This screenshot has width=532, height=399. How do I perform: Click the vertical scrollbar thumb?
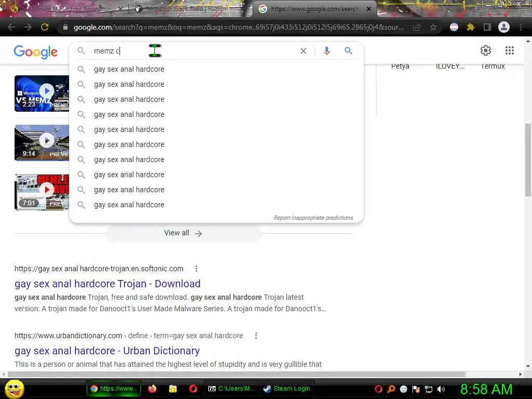click(x=528, y=160)
